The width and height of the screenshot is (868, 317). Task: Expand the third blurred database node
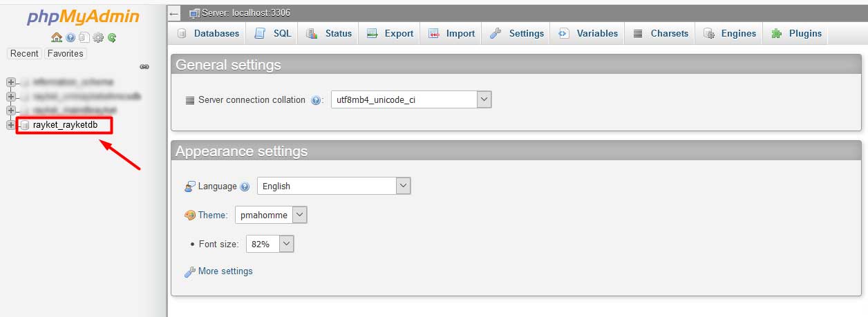click(x=10, y=111)
